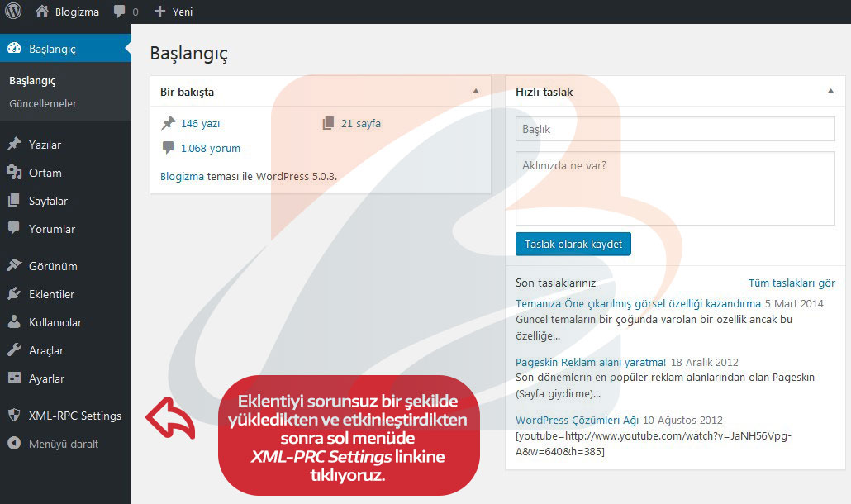Screen dimensions: 851x504
Task: Click the pages icon next to Sayfalar
Action: pyautogui.click(x=14, y=201)
